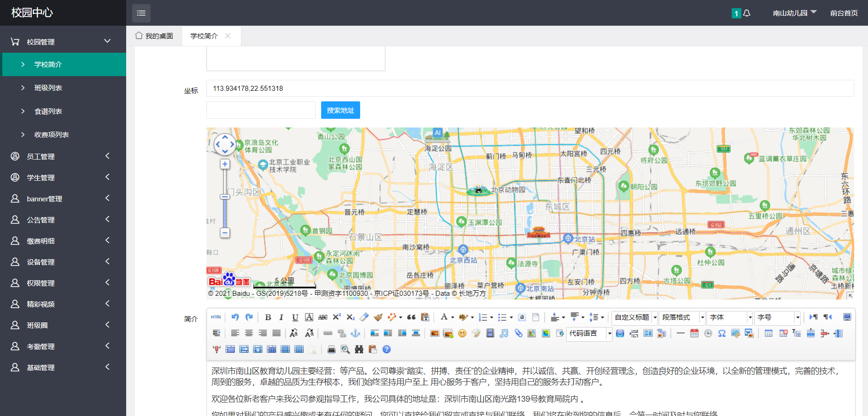Insert a hyperlink with the chain icon
The width and height of the screenshot is (868, 416).
(x=328, y=333)
